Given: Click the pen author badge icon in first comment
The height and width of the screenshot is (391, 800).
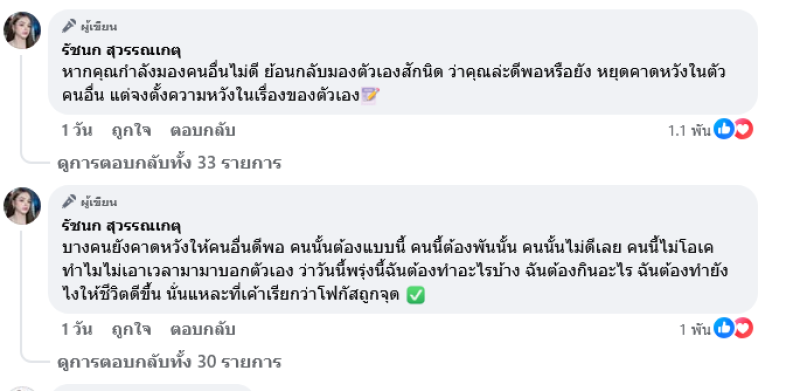Looking at the screenshot, I should coord(69,26).
